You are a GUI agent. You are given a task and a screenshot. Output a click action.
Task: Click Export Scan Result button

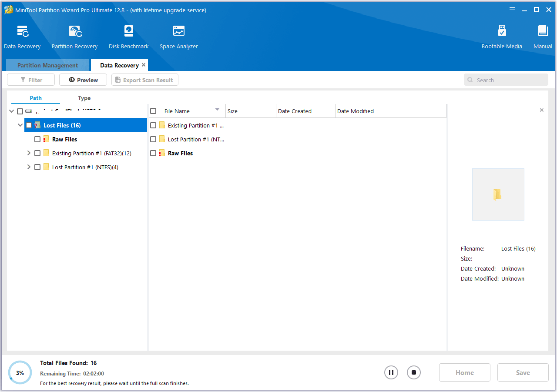[x=145, y=80]
